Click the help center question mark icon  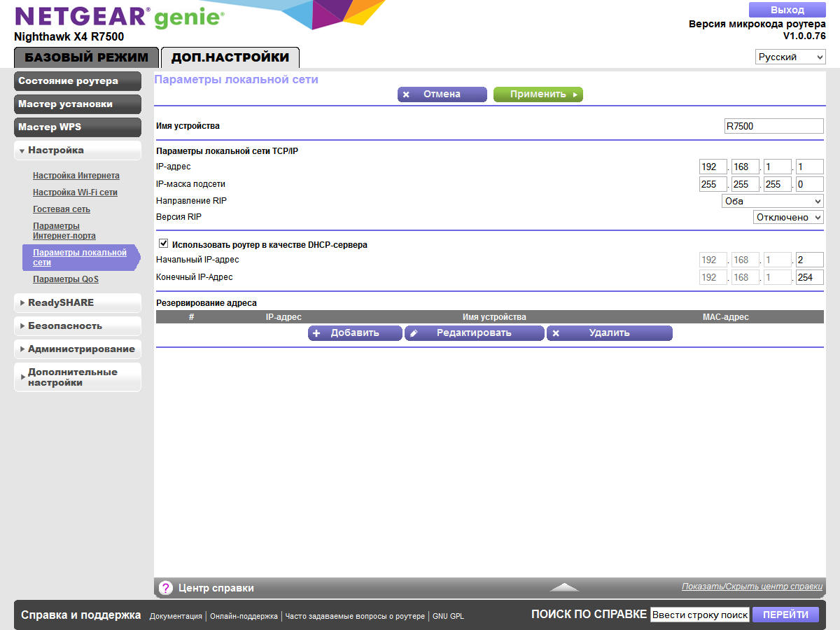(166, 588)
